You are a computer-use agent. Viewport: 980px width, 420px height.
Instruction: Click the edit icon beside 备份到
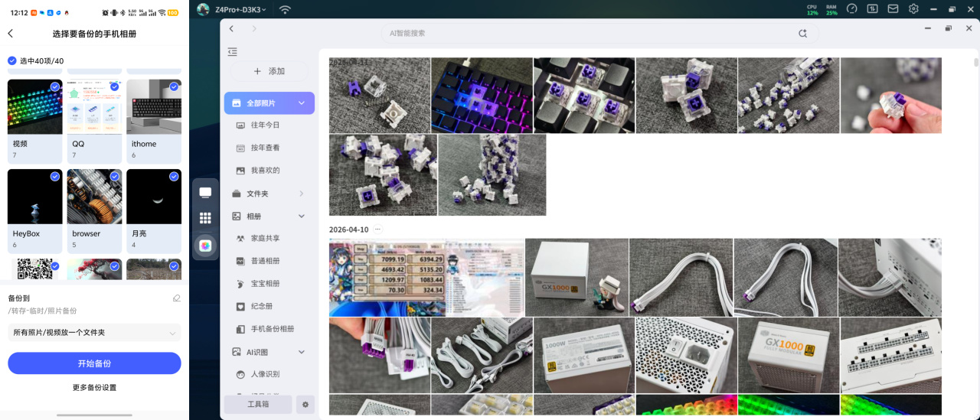pyautogui.click(x=177, y=298)
